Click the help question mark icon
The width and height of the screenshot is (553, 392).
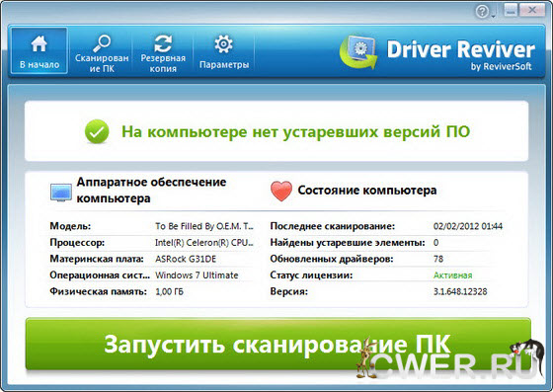[x=482, y=12]
